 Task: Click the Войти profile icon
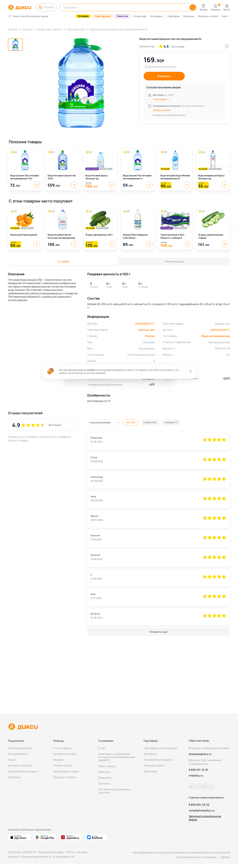click(227, 6)
